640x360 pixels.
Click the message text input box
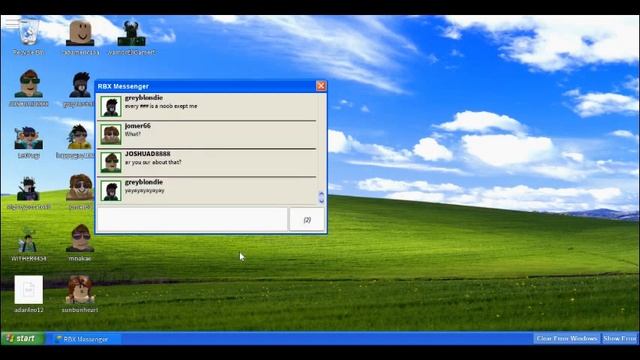tap(192, 220)
